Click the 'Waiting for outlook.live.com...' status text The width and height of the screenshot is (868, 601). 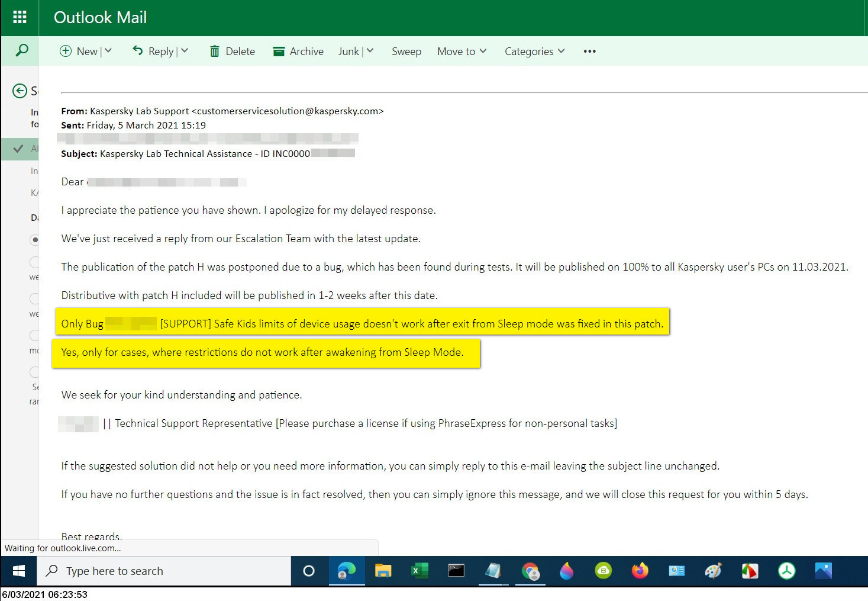(x=63, y=548)
